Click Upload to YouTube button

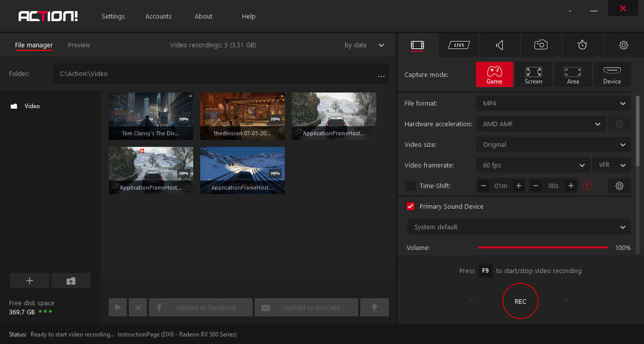click(306, 307)
